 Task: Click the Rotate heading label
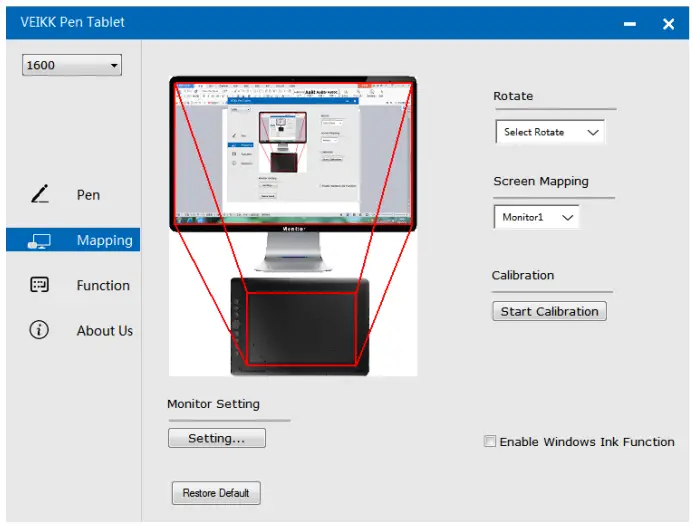click(x=513, y=96)
